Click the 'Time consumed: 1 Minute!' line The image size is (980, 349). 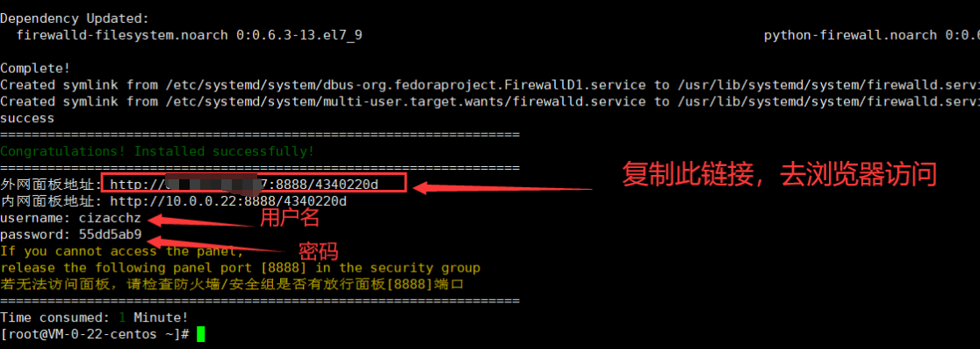click(94, 317)
